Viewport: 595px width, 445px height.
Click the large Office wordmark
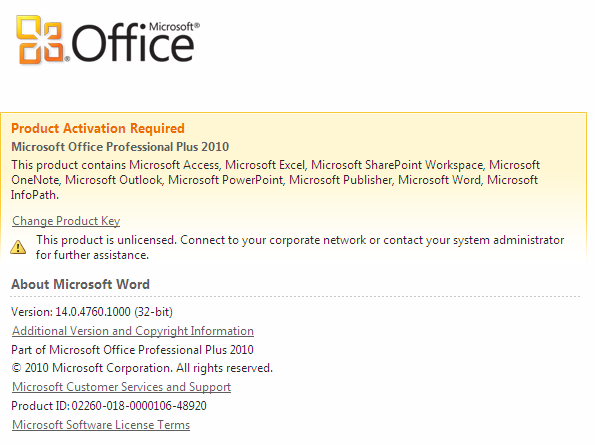(133, 43)
